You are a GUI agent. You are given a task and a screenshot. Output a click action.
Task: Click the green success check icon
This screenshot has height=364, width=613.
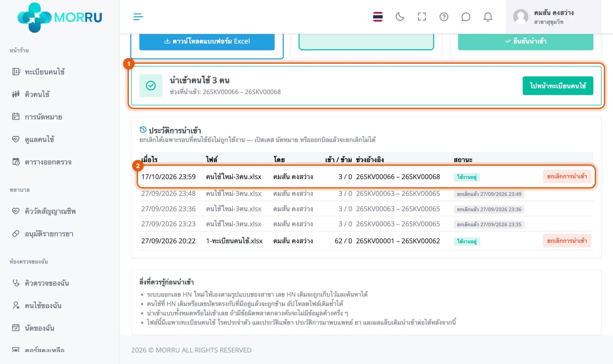tap(151, 86)
